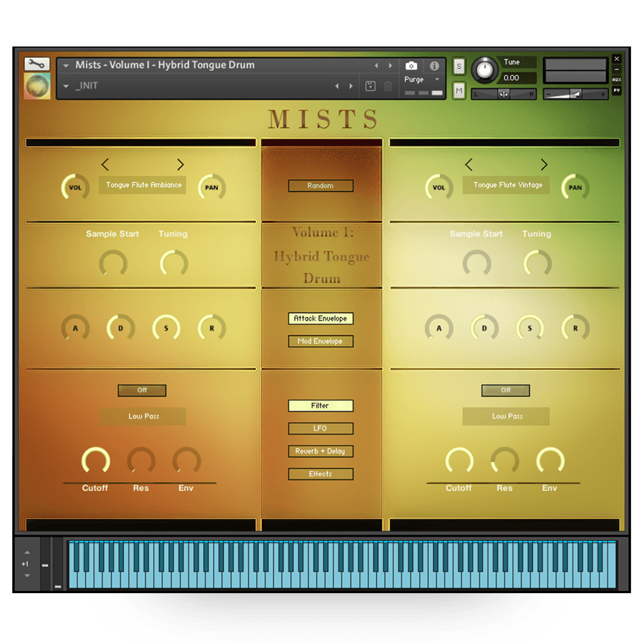Delete the snapshot using trash icon
Image resolution: width=644 pixels, height=644 pixels.
[x=388, y=86]
